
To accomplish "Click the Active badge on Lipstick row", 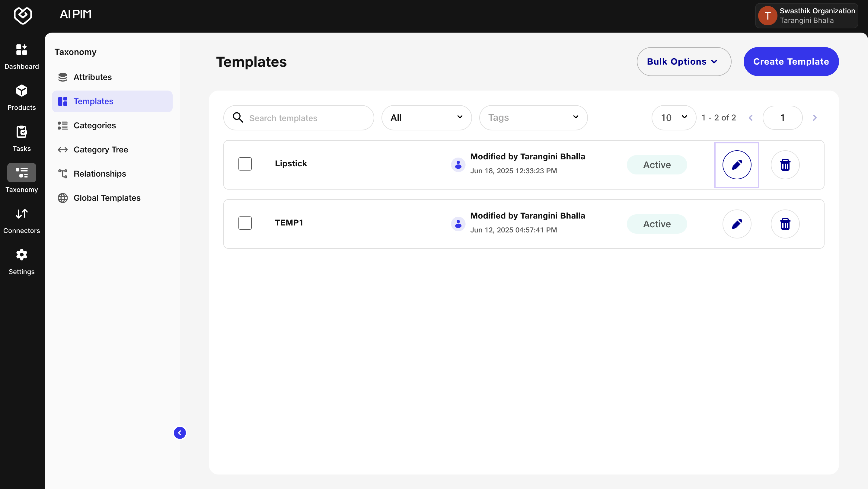I will (x=656, y=165).
